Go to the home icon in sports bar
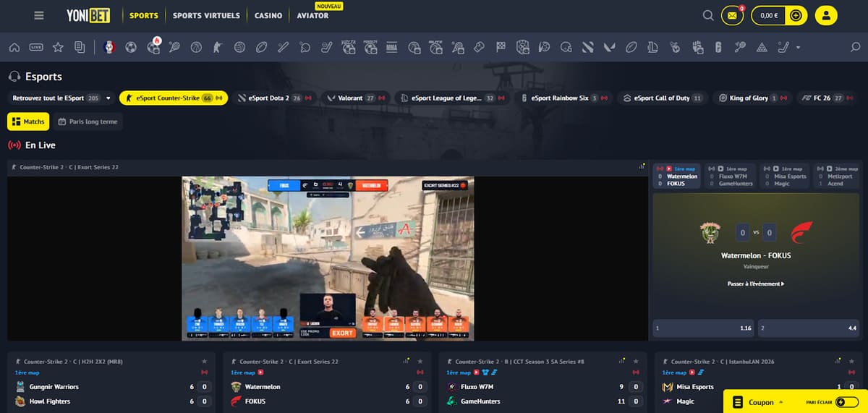 click(14, 48)
